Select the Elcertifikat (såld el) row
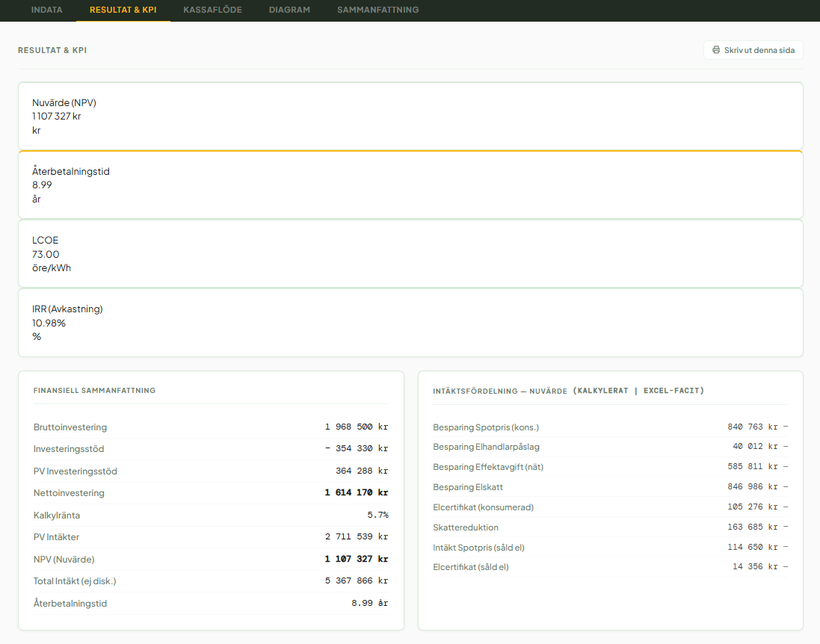Image resolution: width=820 pixels, height=644 pixels. [x=609, y=567]
